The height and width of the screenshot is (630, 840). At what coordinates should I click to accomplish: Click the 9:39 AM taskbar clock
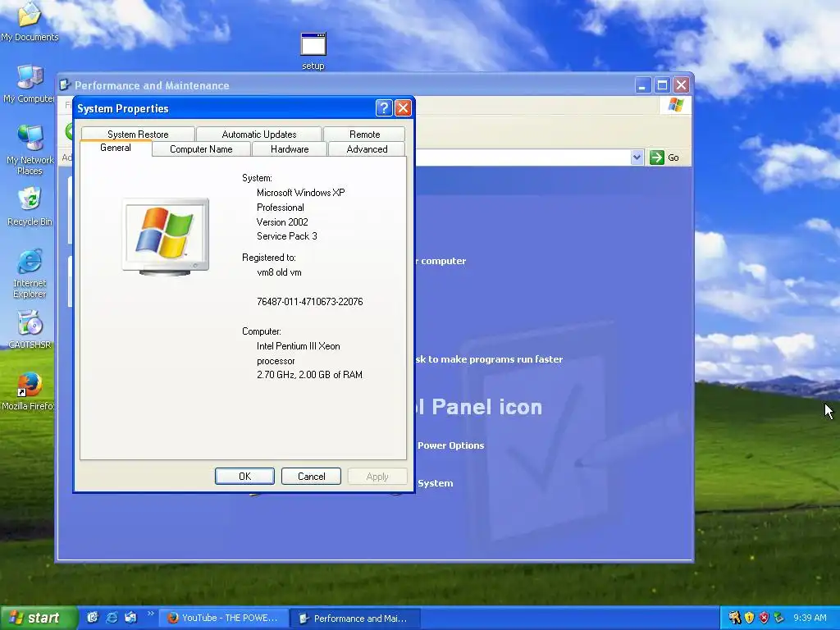810,618
